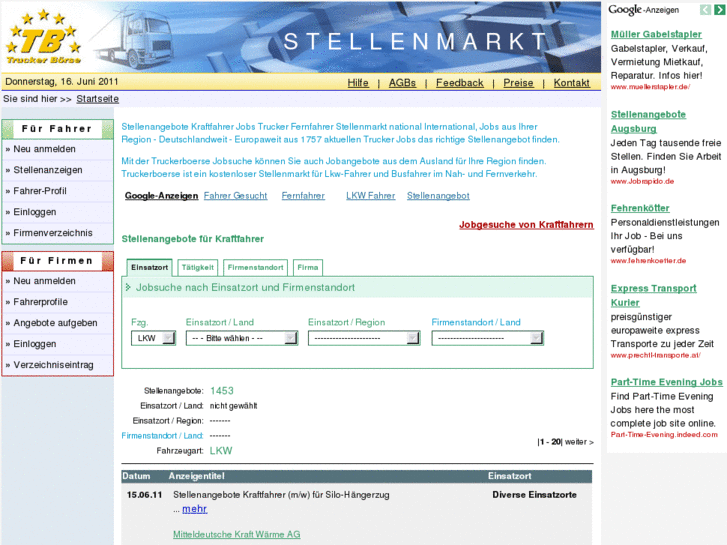The image size is (727, 545).
Task: Open Mitteldeutsche Kraft Wärme AG link
Action: [236, 534]
